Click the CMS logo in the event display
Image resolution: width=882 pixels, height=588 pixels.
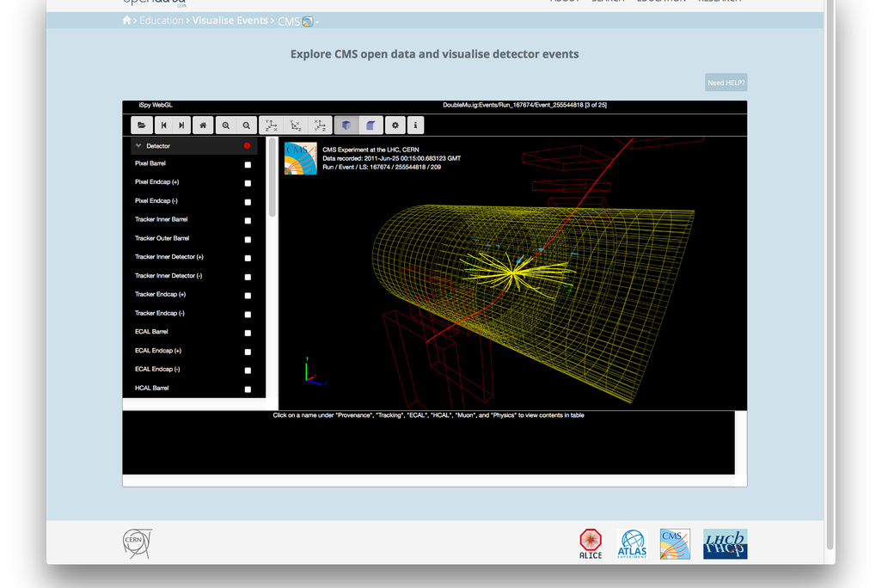tap(300, 158)
